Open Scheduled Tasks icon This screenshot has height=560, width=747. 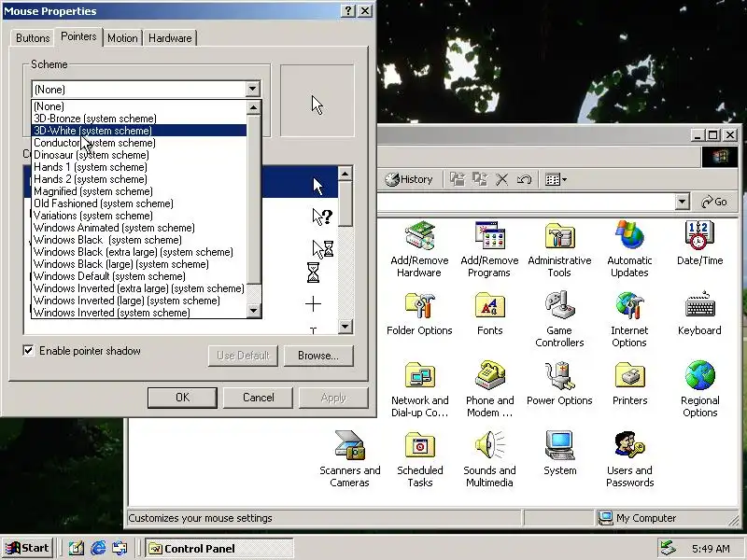coord(419,459)
